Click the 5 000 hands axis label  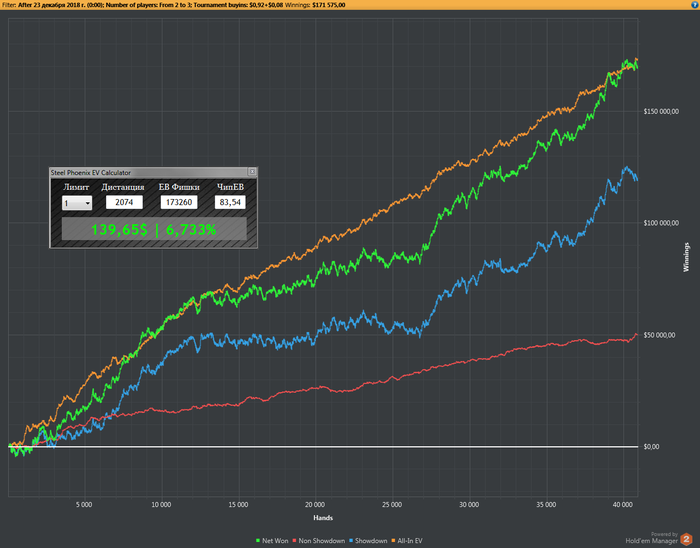click(84, 505)
